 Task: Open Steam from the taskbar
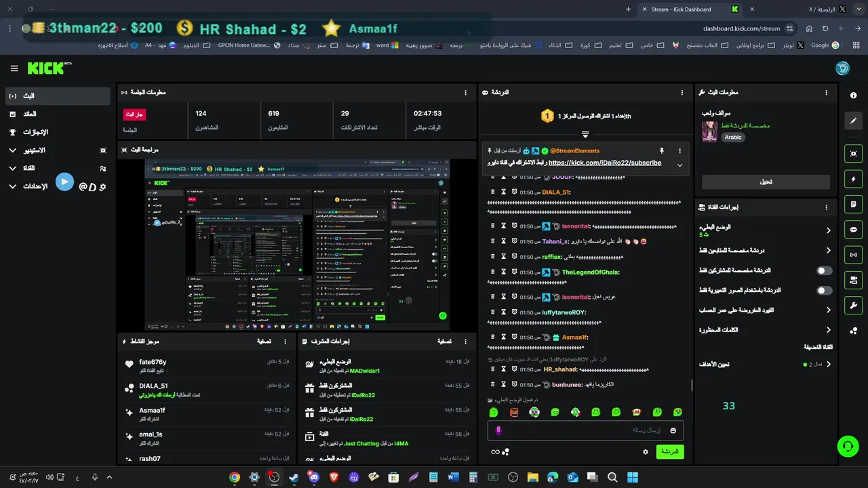click(x=294, y=477)
